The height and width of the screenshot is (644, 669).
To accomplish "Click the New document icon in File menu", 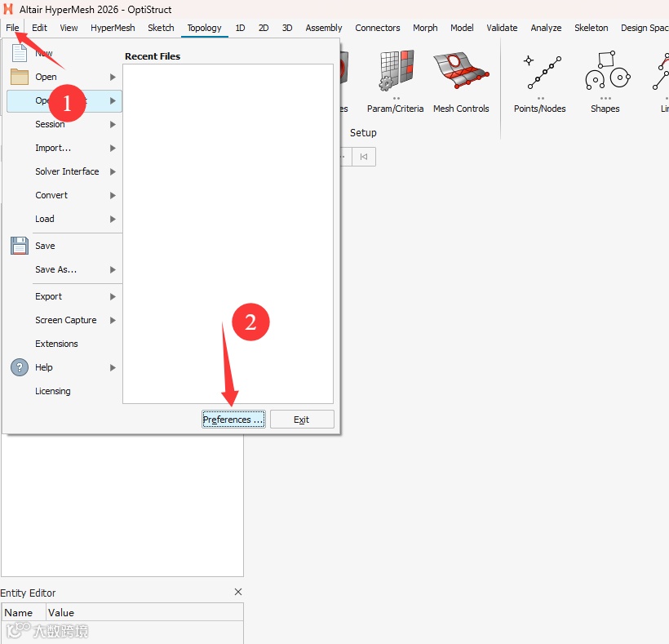I will coord(20,53).
